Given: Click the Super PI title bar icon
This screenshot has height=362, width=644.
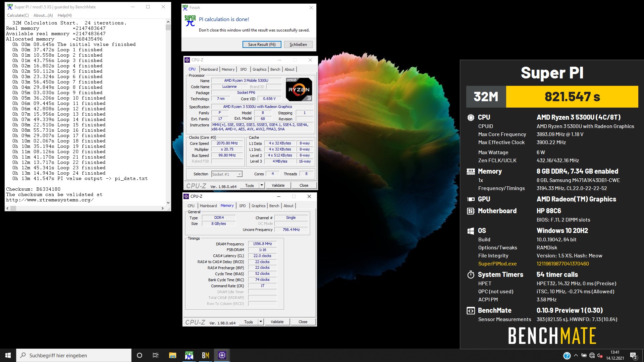Looking at the screenshot, I should [10, 7].
